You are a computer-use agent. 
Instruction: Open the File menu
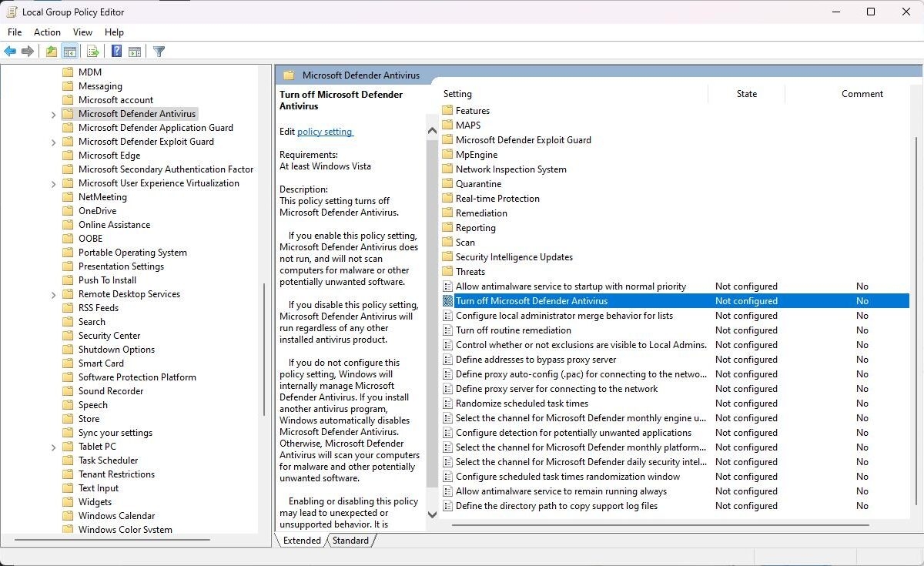click(15, 32)
